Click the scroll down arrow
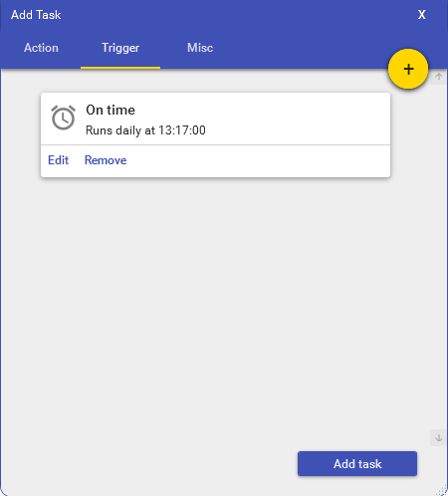 pos(438,437)
